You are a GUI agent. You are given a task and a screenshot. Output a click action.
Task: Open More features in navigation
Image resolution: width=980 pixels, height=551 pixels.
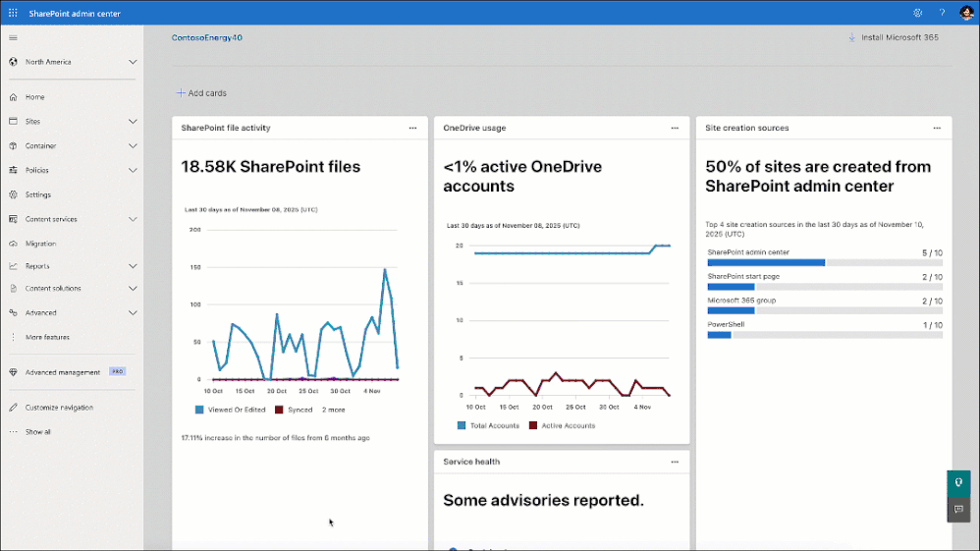pos(47,337)
